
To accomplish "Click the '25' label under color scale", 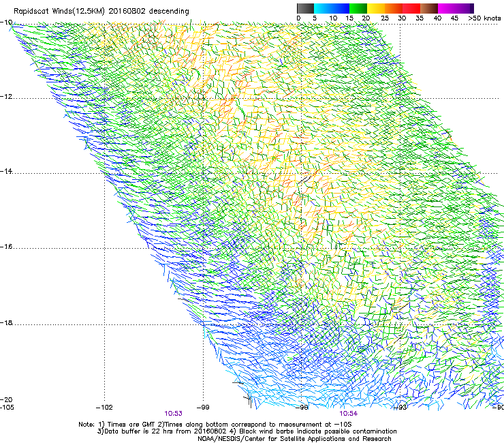I will pos(385,18).
